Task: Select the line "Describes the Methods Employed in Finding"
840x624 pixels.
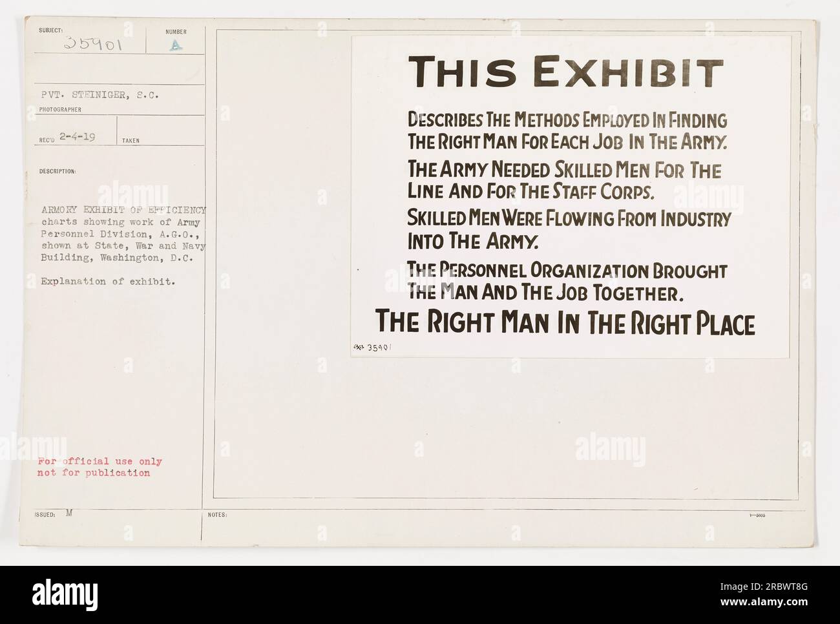Action: (567, 120)
